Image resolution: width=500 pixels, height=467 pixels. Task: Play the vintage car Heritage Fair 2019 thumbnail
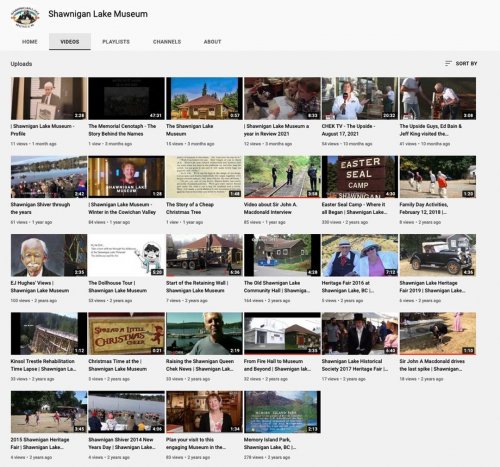438,255
